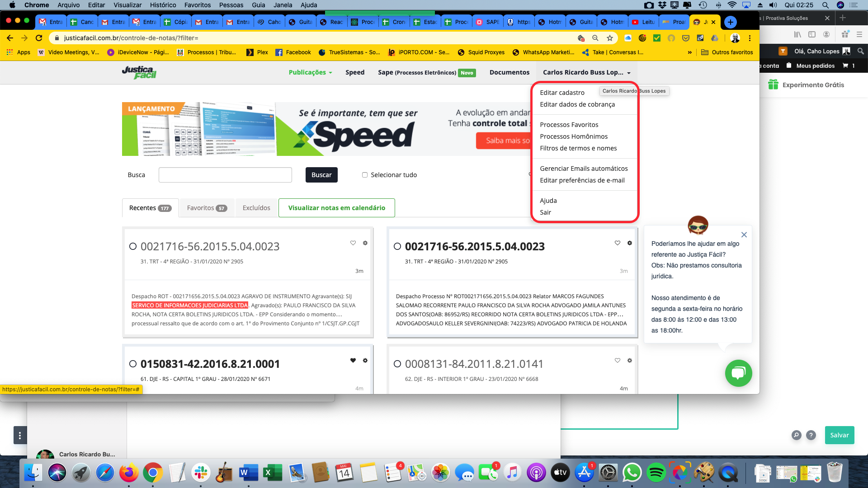
Task: Open gear menu of process 0150831-42.2016.8.21.0001
Action: pos(365,361)
